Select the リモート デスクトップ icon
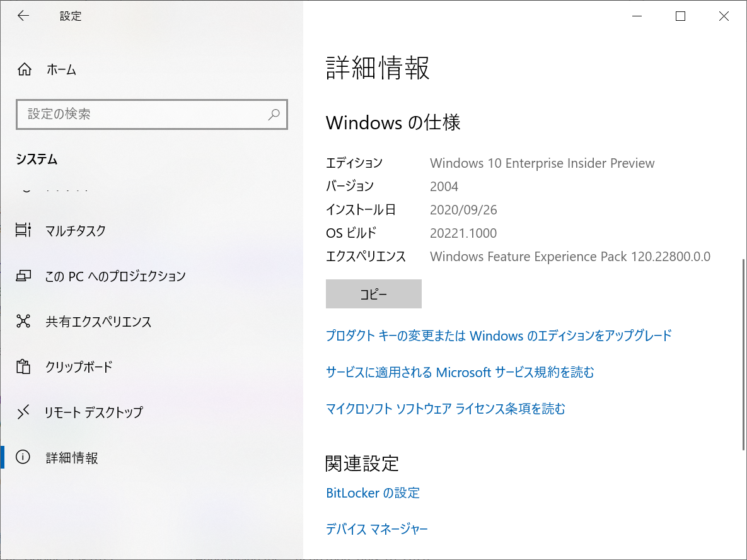 click(x=23, y=412)
